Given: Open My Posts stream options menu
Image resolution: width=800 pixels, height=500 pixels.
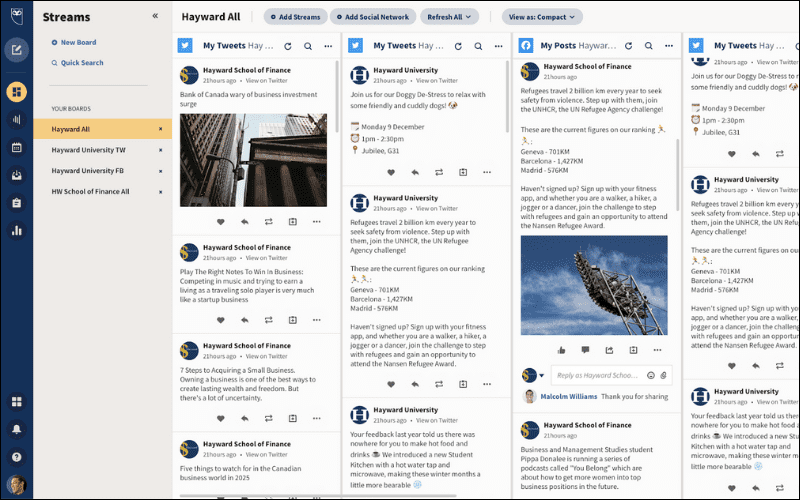Looking at the screenshot, I should coord(669,46).
